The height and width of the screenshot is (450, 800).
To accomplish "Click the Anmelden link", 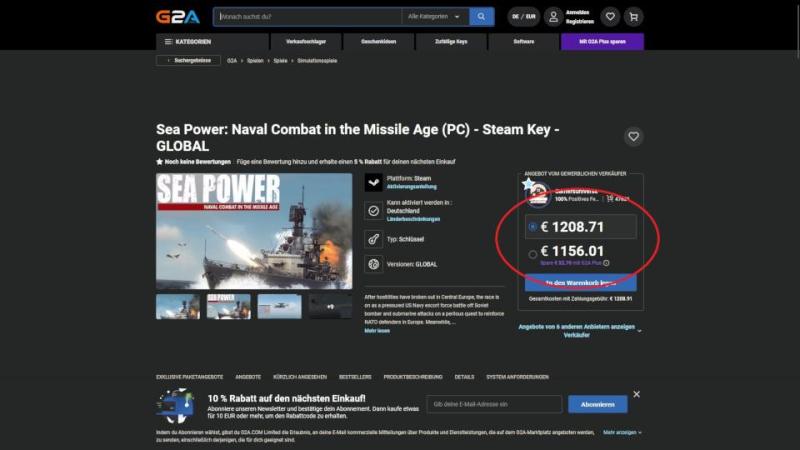I will (577, 12).
